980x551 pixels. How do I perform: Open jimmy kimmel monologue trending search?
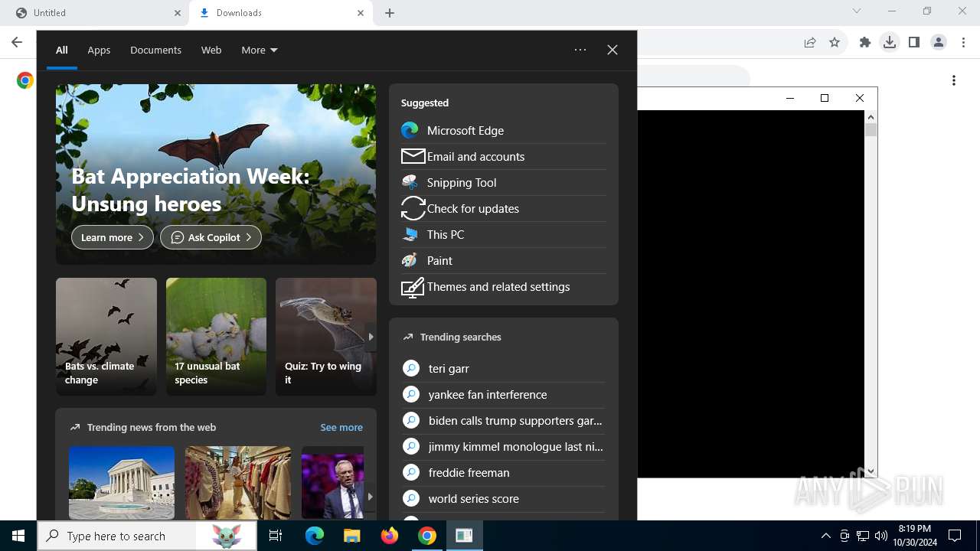(x=503, y=446)
